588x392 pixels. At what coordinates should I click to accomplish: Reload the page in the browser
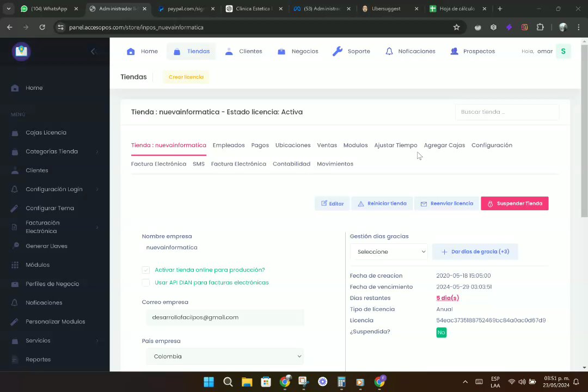pyautogui.click(x=42, y=27)
